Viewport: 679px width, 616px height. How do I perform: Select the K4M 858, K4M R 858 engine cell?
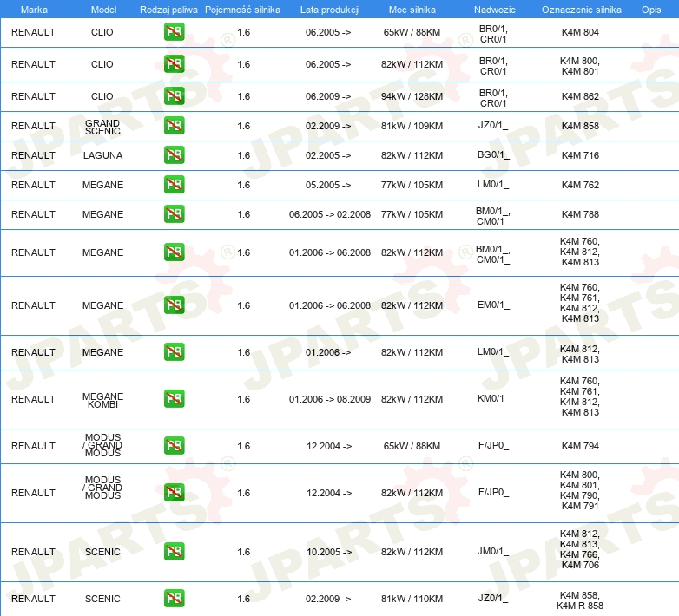(x=580, y=600)
